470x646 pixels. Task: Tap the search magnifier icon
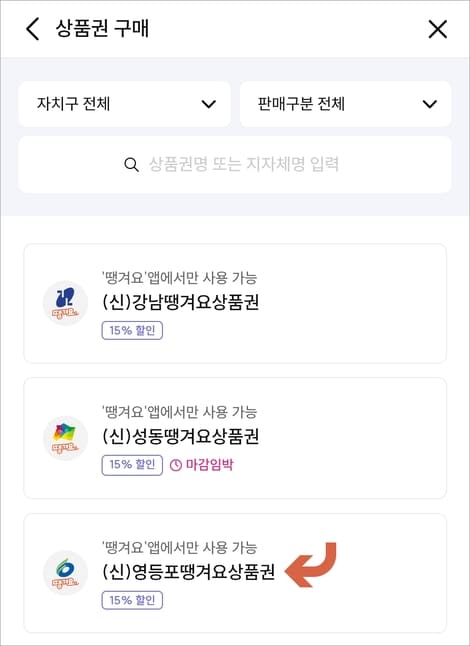point(131,165)
